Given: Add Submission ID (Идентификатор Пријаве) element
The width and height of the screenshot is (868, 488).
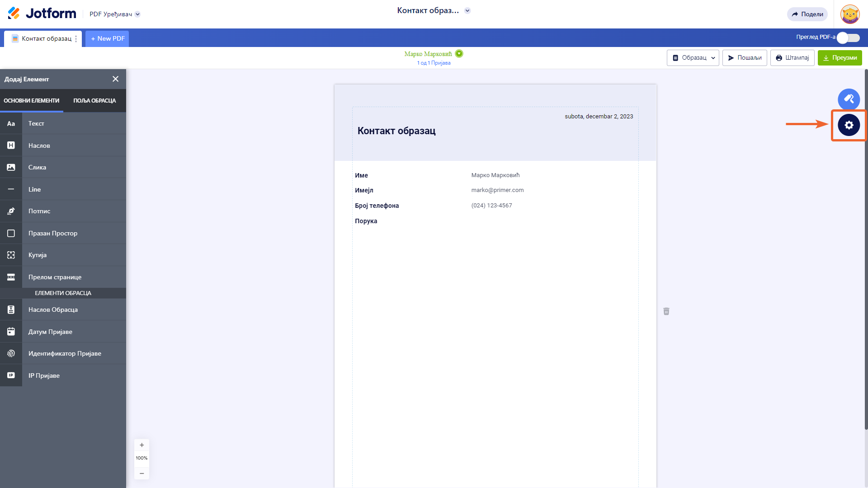Looking at the screenshot, I should click(63, 353).
